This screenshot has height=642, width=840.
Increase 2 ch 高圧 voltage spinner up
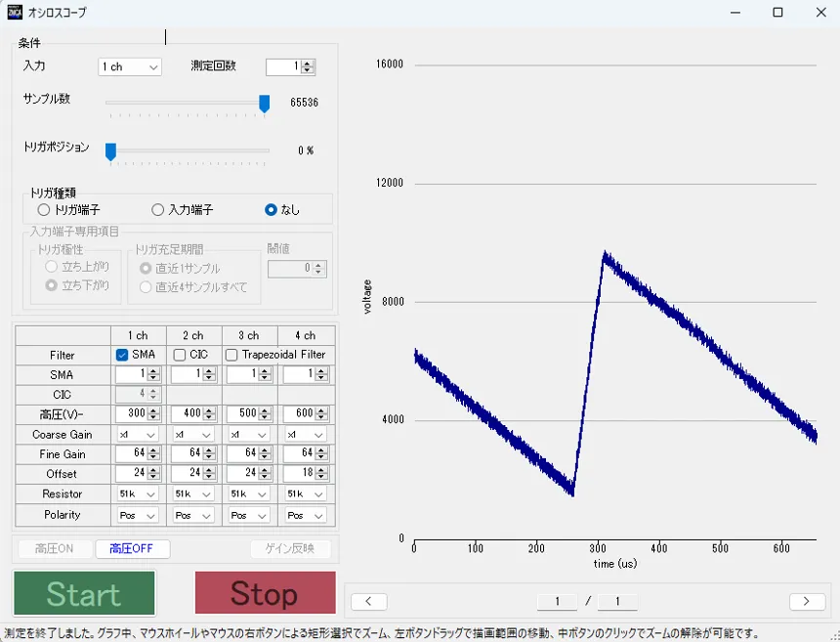[x=209, y=410]
